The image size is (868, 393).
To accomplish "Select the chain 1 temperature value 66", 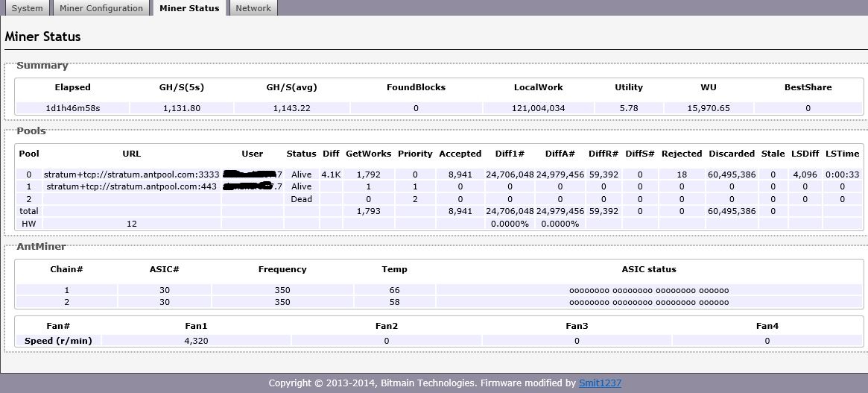I will 394,290.
